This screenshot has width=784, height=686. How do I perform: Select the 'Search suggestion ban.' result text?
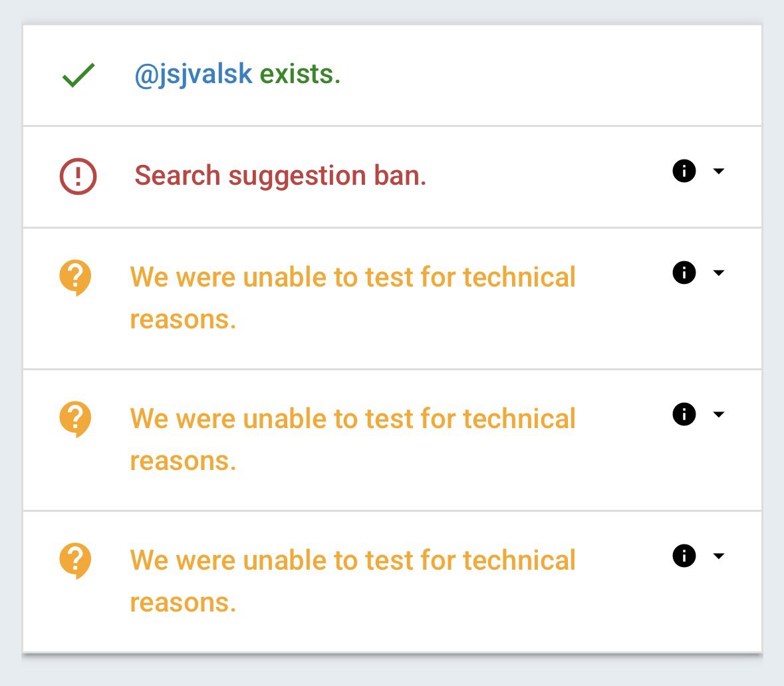[x=280, y=176]
